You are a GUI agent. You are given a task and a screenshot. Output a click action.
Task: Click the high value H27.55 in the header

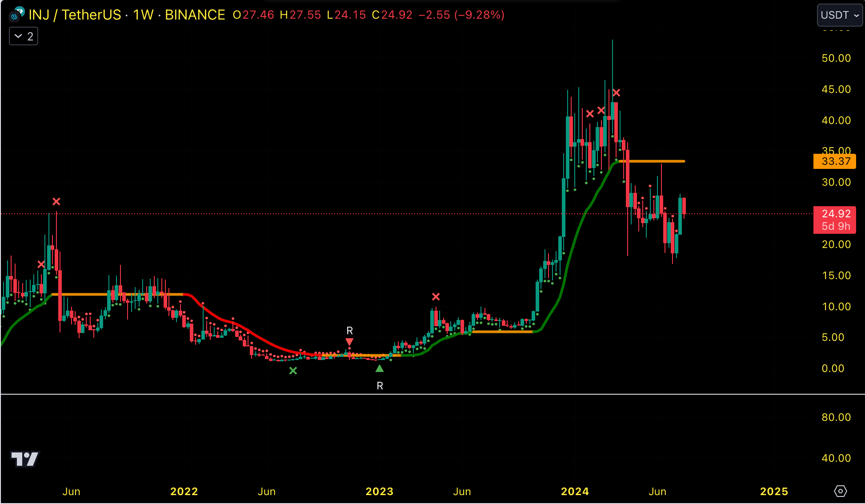[x=300, y=15]
